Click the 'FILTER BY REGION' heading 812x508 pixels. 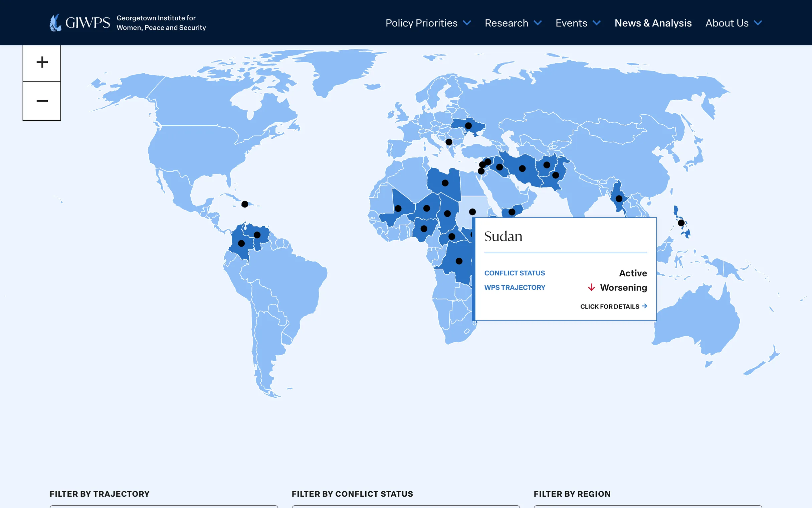[x=572, y=494]
